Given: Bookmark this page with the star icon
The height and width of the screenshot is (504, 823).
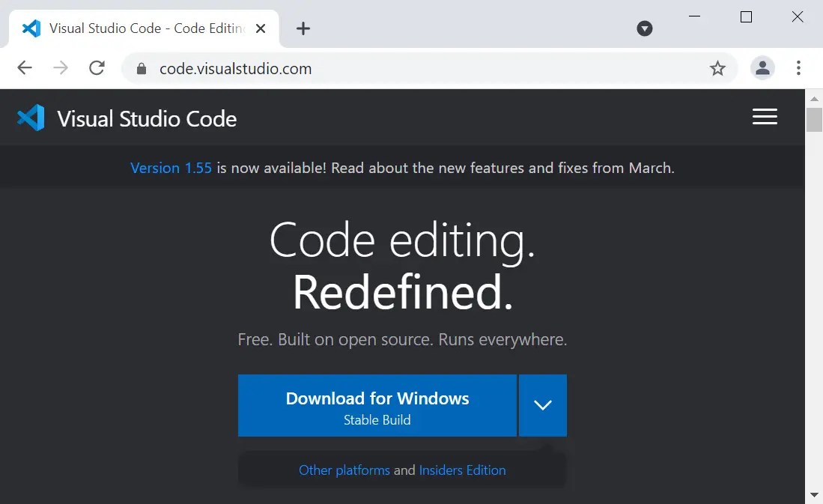Looking at the screenshot, I should pos(717,68).
